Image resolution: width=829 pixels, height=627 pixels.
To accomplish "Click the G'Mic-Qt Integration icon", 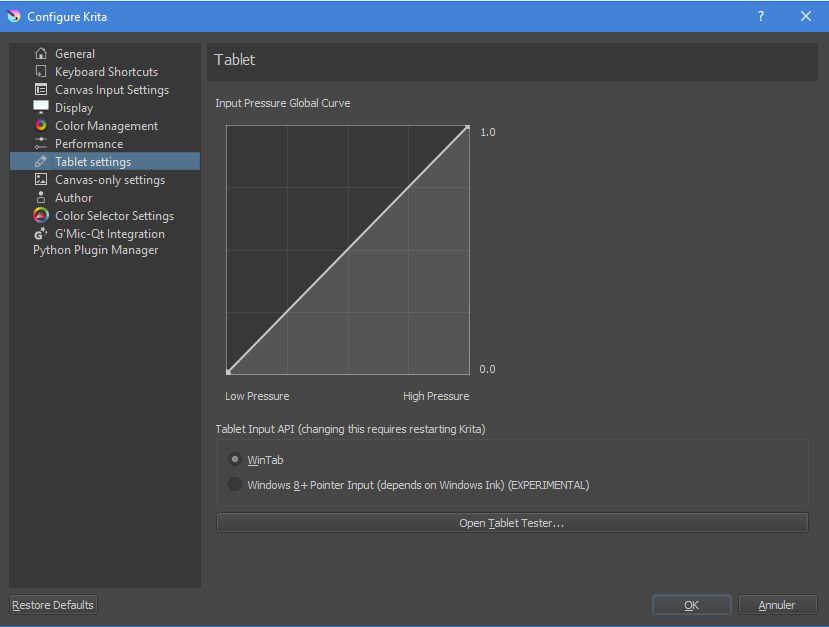I will click(x=41, y=234).
